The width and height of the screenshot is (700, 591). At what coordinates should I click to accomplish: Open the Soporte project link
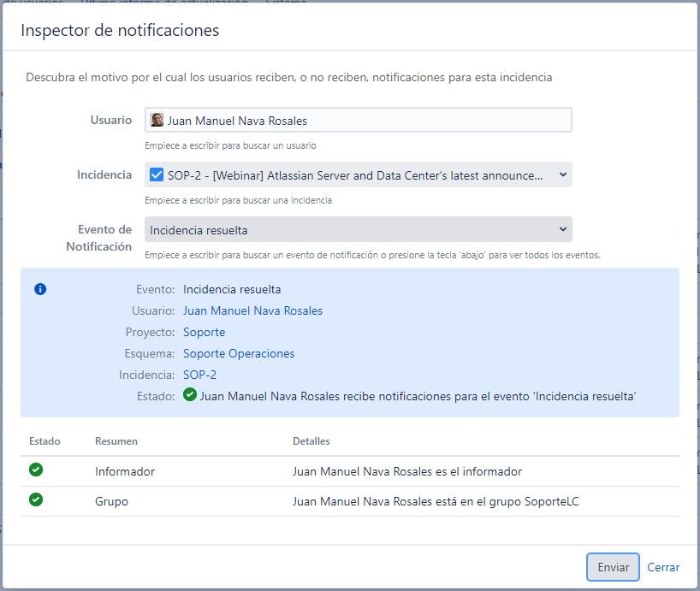pos(204,333)
